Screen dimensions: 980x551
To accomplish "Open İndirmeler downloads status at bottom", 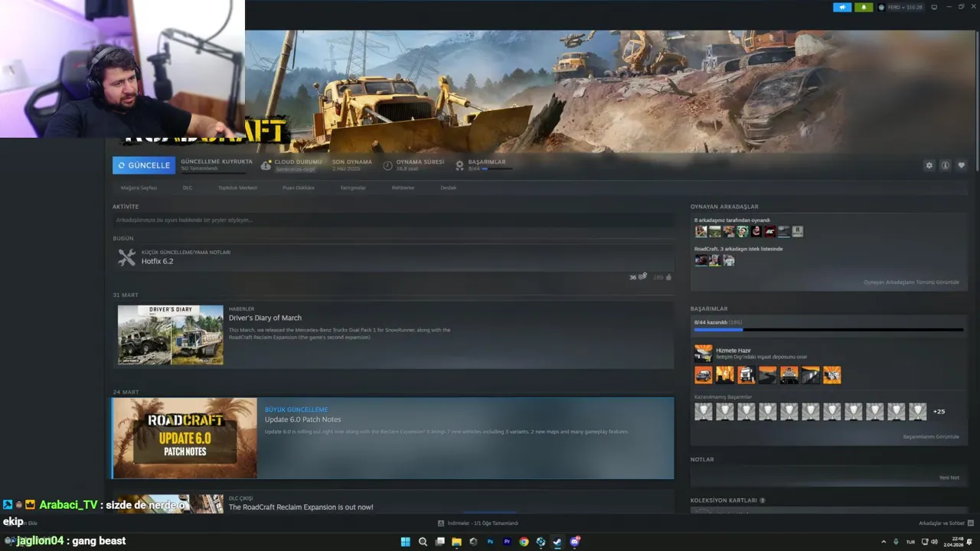I will (479, 523).
